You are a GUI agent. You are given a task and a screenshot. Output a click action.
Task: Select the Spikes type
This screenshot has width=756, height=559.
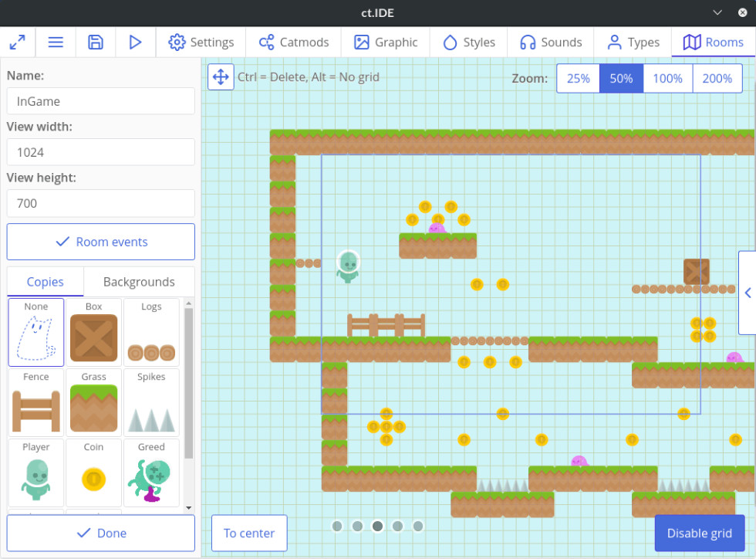(x=151, y=402)
